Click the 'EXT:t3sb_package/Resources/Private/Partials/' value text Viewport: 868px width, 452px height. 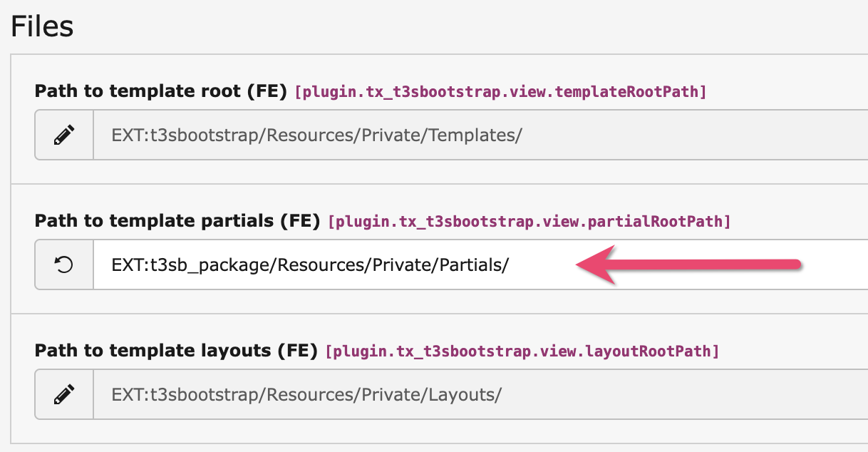tap(310, 264)
